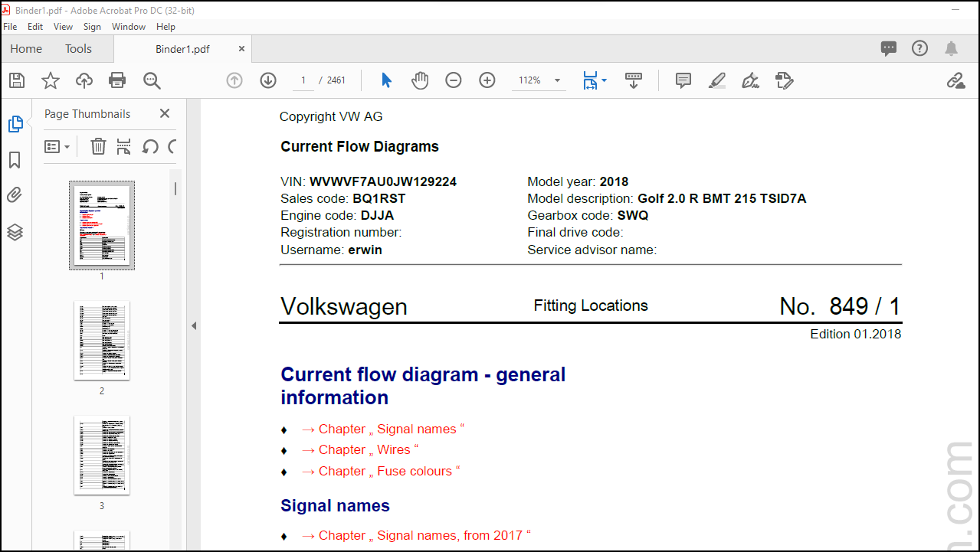
Task: Open the Edit menu
Action: 35,26
